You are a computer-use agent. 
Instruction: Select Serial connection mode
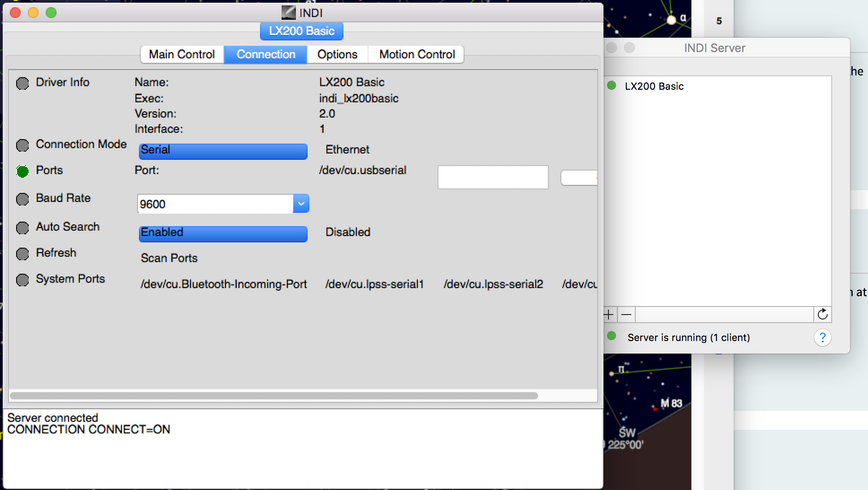point(223,151)
